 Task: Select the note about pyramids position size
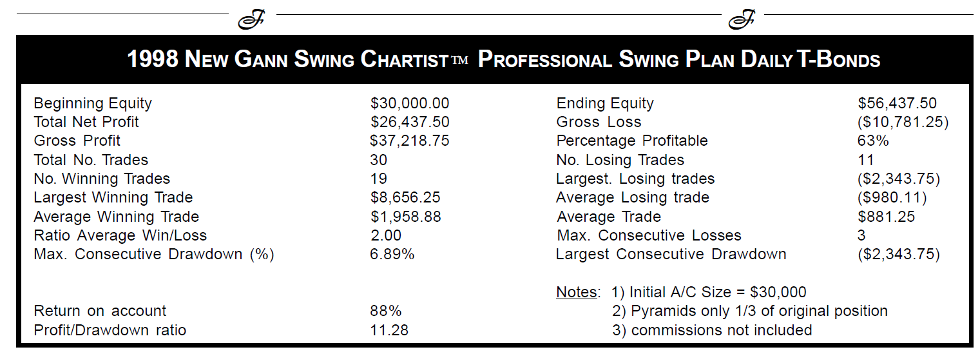pyautogui.click(x=750, y=311)
